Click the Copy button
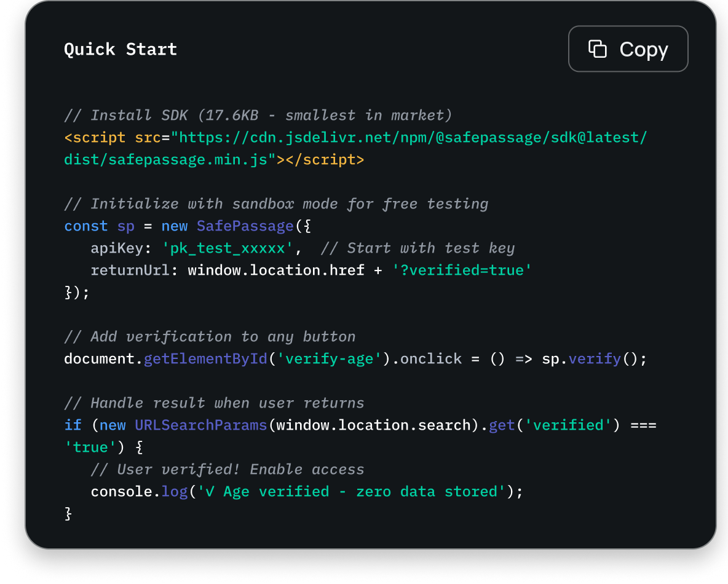 tap(628, 49)
